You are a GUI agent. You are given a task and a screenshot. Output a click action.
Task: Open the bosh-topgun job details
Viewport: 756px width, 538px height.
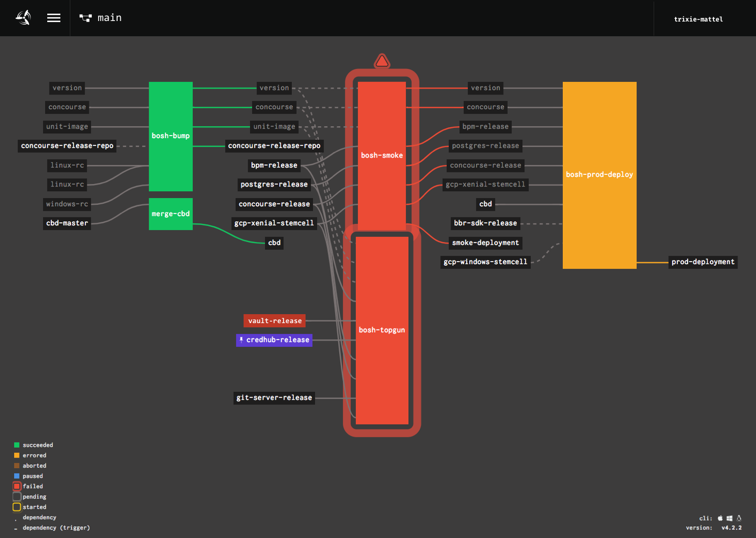(x=382, y=330)
